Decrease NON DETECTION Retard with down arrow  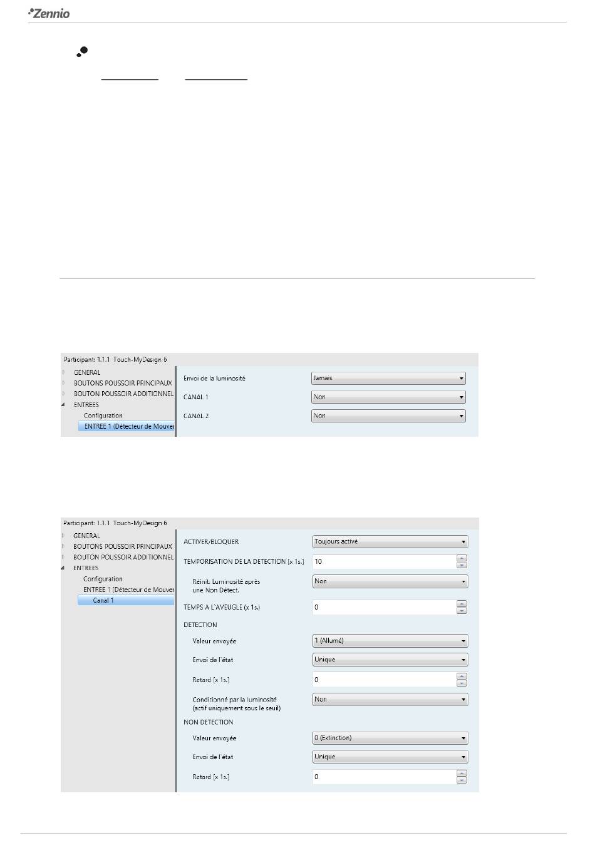pos(462,780)
